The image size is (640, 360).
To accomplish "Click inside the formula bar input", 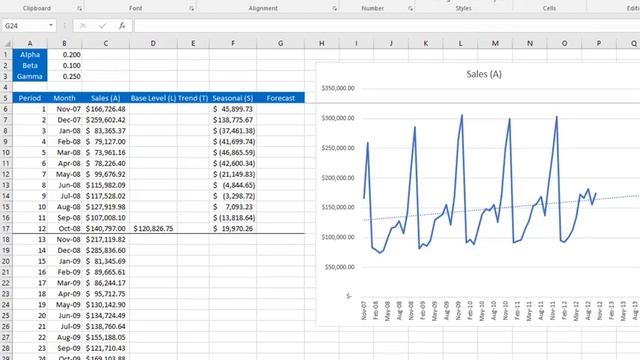I will pos(387,26).
